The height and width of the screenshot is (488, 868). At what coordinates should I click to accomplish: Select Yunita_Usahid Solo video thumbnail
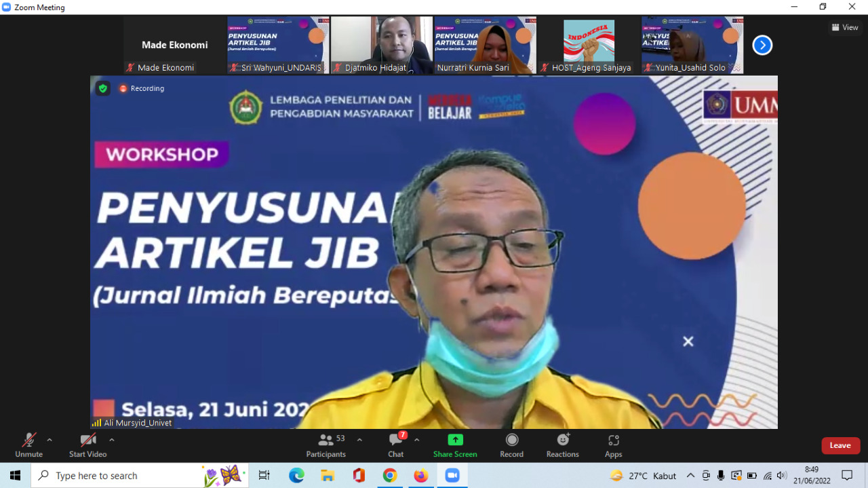(x=692, y=45)
